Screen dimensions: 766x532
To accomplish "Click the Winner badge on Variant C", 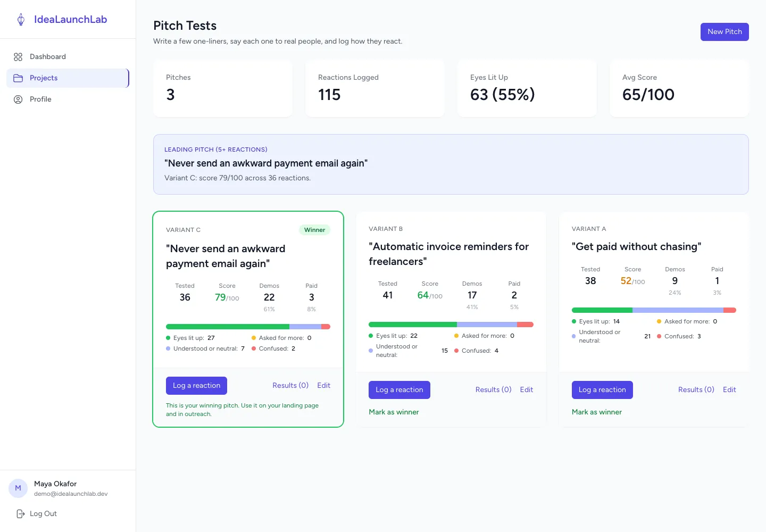I will point(314,230).
